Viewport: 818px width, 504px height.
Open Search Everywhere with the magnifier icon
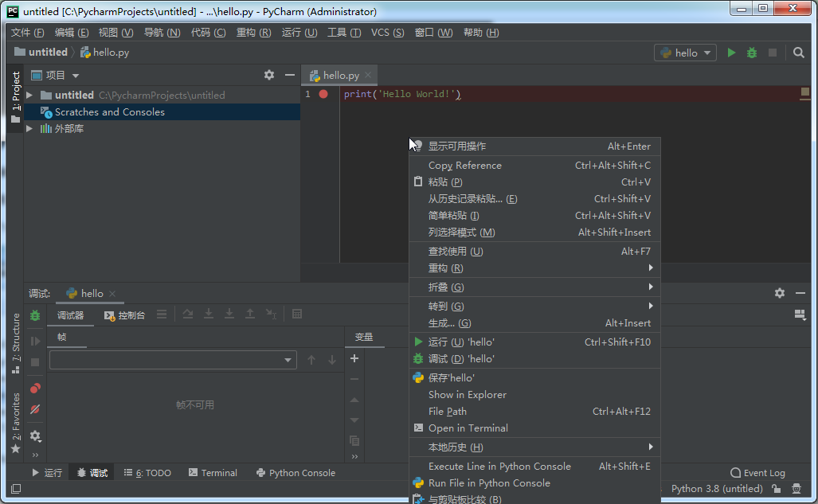(x=799, y=53)
